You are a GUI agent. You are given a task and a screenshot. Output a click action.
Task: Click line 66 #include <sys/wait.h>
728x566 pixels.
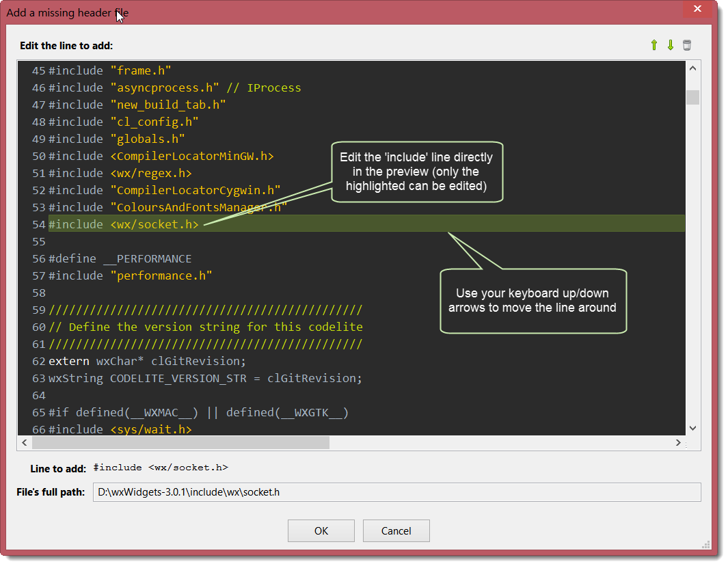point(120,429)
